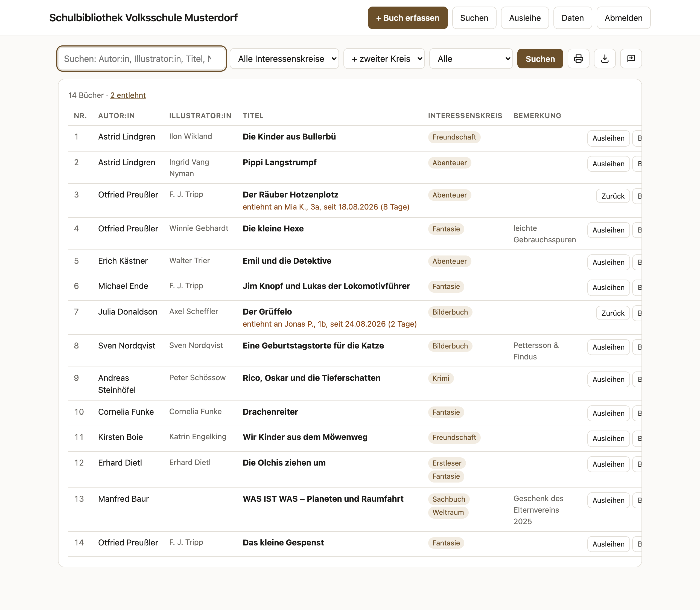Click the download export icon
This screenshot has width=700, height=610.
[605, 59]
